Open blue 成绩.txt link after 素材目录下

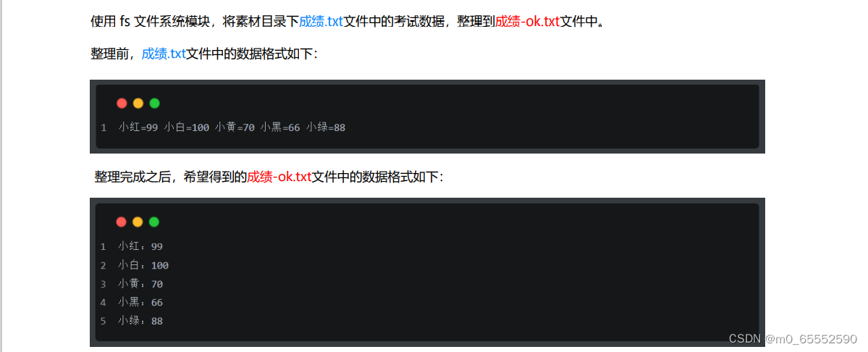(x=321, y=22)
